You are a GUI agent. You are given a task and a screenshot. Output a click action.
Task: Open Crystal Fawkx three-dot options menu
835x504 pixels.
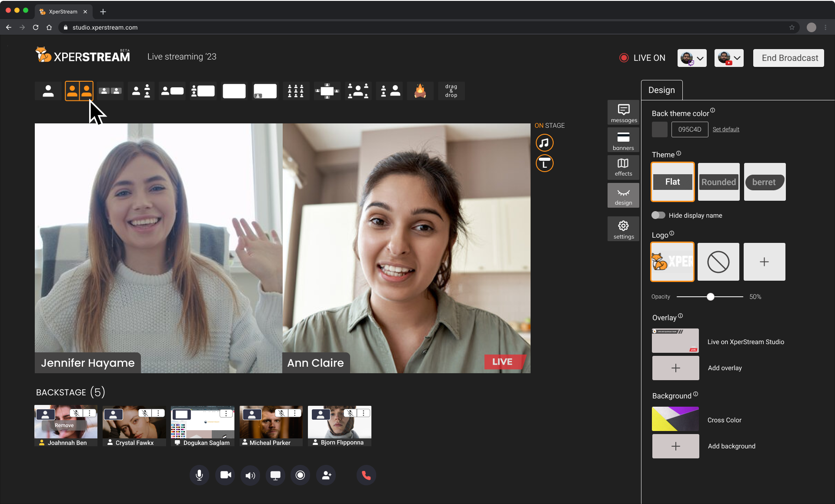click(158, 413)
